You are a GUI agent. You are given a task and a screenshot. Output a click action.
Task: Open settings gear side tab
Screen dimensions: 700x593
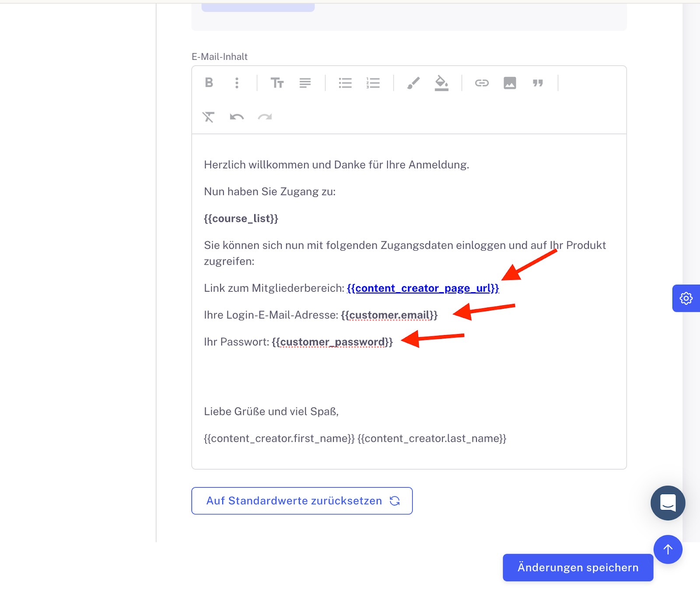point(686,298)
